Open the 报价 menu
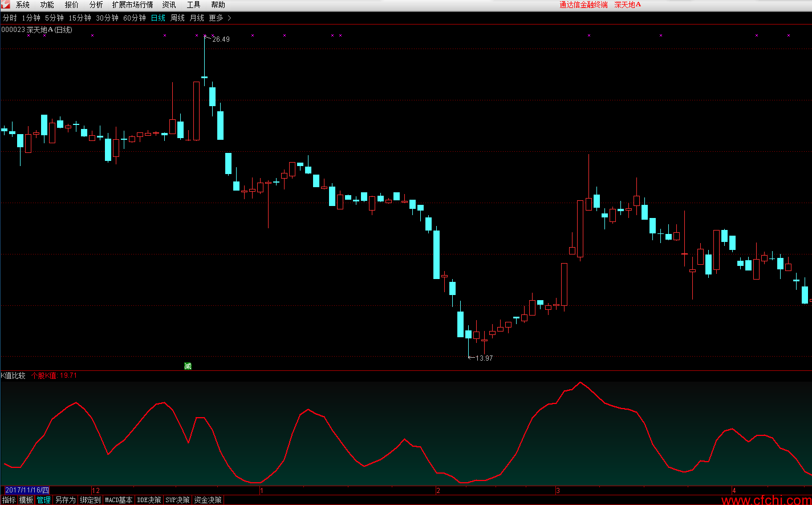Screen dimensions: 812x505 tap(72, 5)
